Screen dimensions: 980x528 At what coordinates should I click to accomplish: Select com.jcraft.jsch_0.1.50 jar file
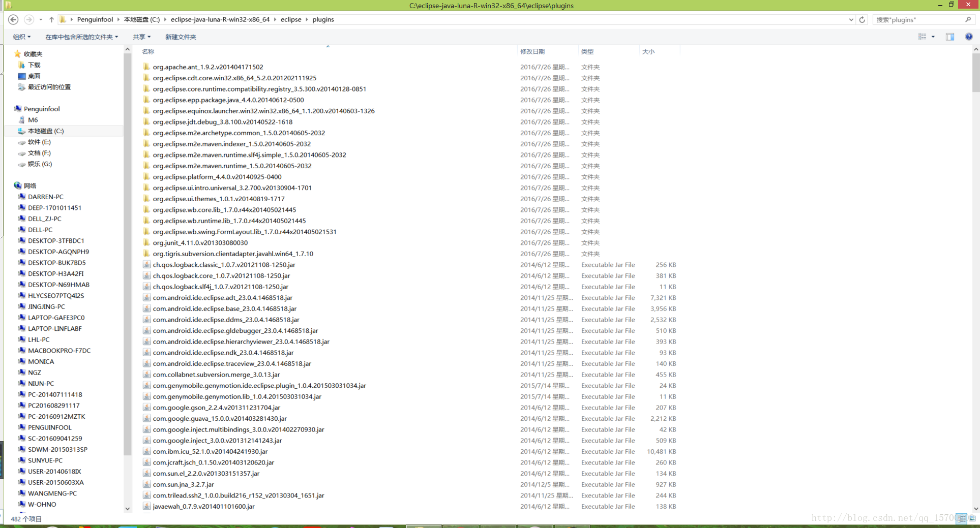click(x=214, y=462)
